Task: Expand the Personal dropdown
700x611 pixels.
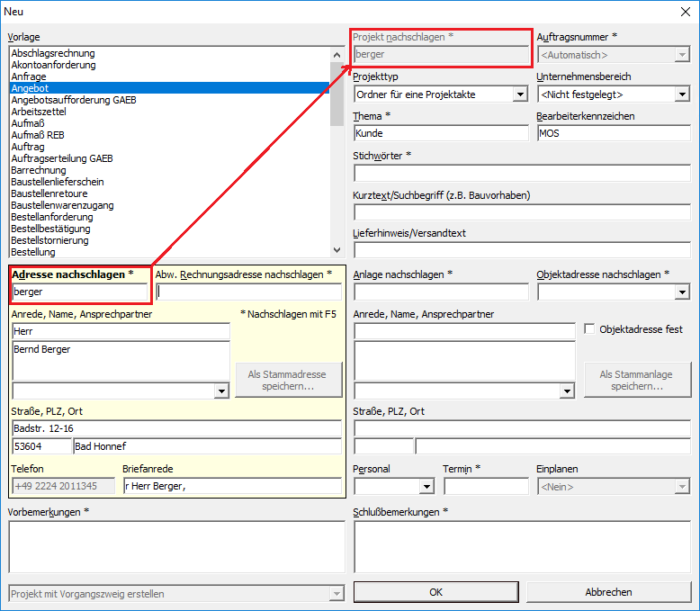Action: (x=426, y=487)
